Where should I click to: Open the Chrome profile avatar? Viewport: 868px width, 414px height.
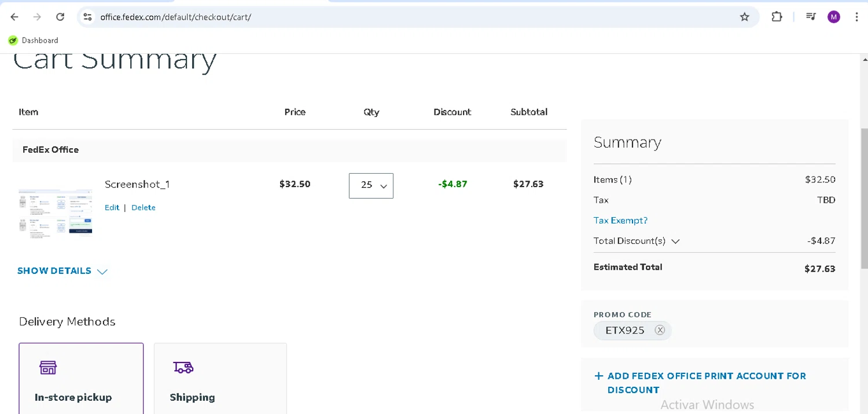[833, 17]
